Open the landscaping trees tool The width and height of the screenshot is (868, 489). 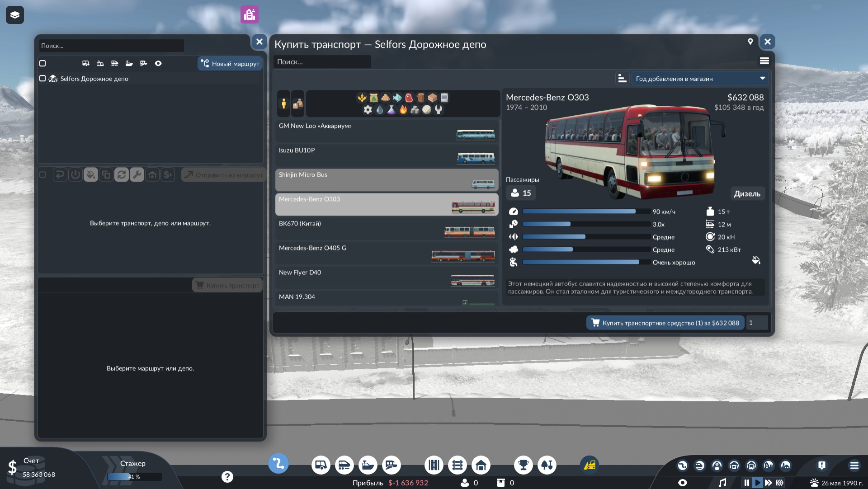coord(547,465)
